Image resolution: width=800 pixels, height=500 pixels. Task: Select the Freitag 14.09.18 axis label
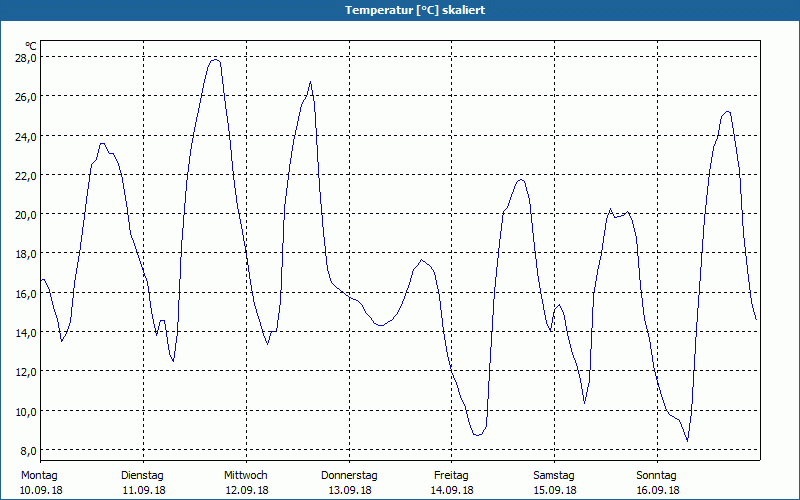[x=452, y=483]
